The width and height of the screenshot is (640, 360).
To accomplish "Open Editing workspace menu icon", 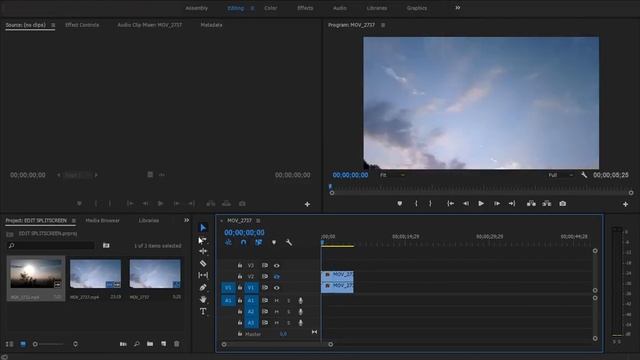I will click(252, 8).
